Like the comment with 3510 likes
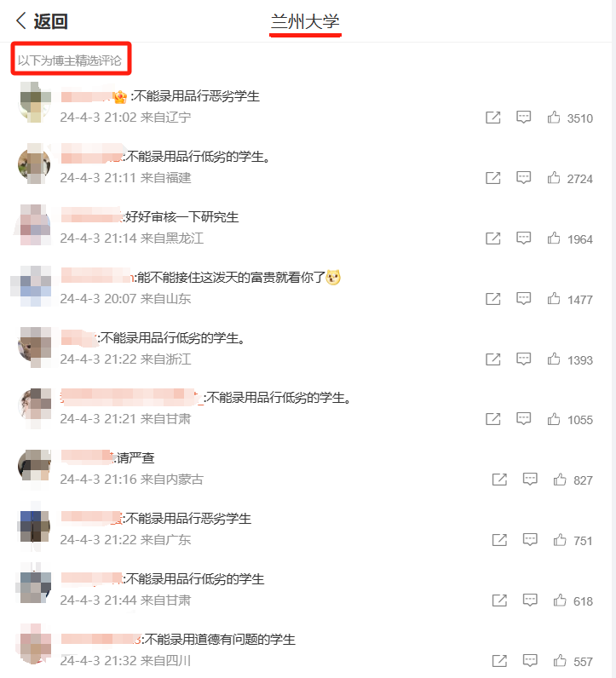 coord(554,118)
